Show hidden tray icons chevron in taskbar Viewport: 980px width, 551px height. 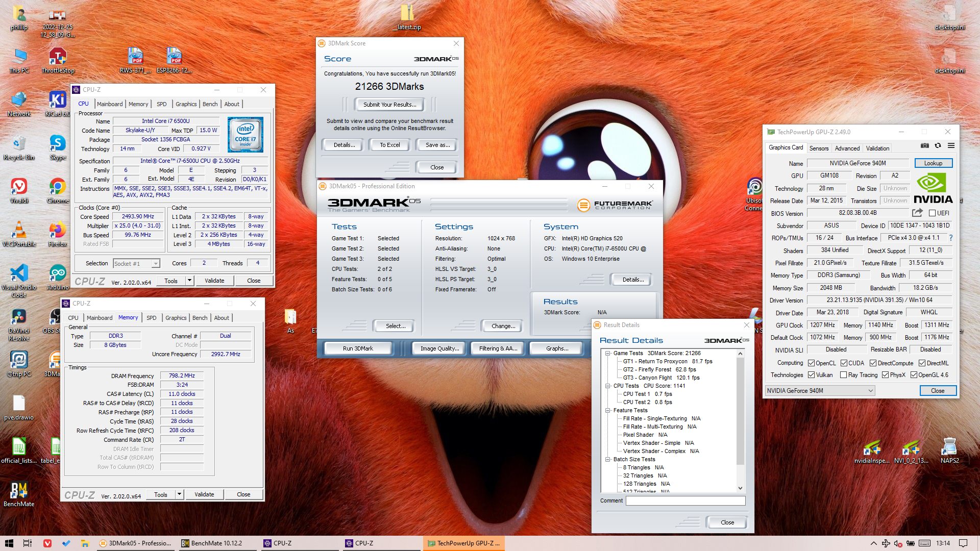click(x=873, y=543)
